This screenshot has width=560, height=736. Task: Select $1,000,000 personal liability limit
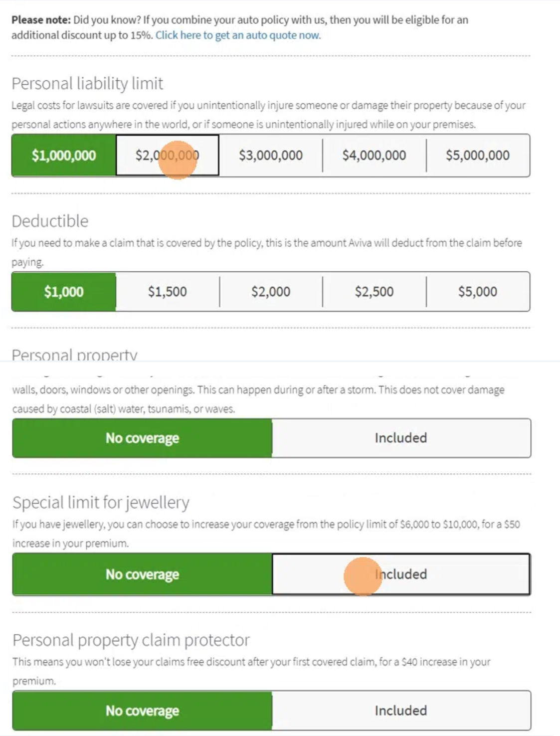(x=64, y=155)
